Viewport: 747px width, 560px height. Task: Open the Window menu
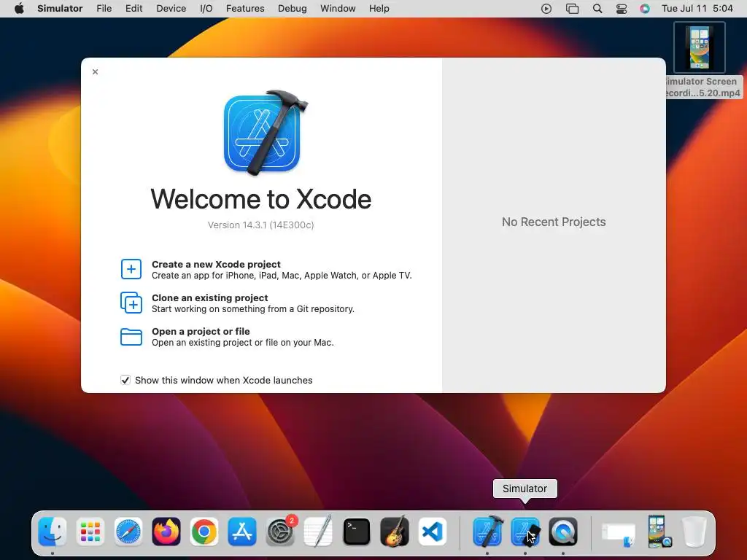coord(338,9)
